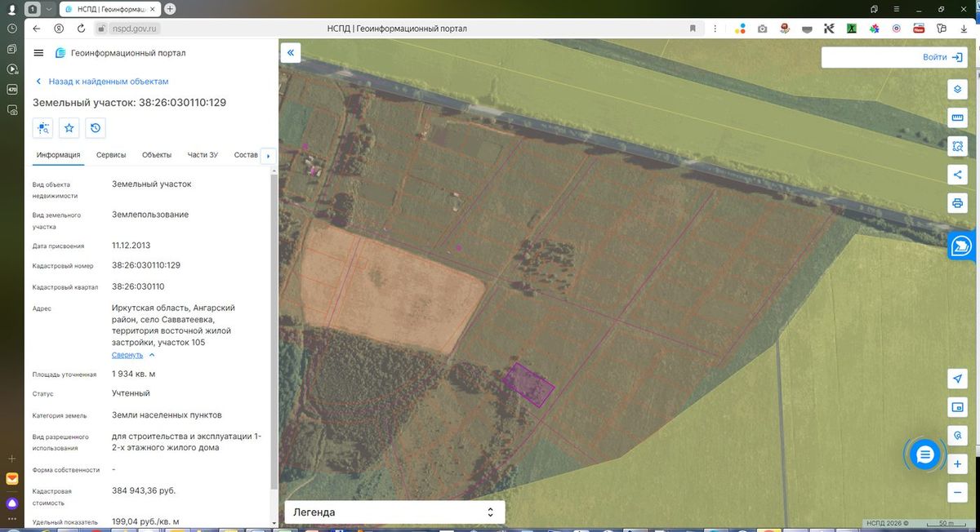
Task: Open the hamburger menu of Геоинформационный портал
Action: coord(38,53)
